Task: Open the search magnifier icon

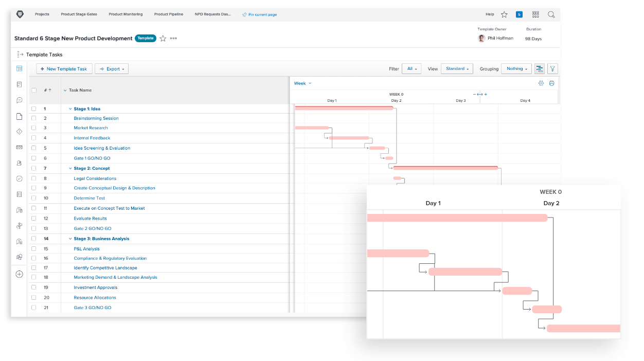Action: [551, 14]
